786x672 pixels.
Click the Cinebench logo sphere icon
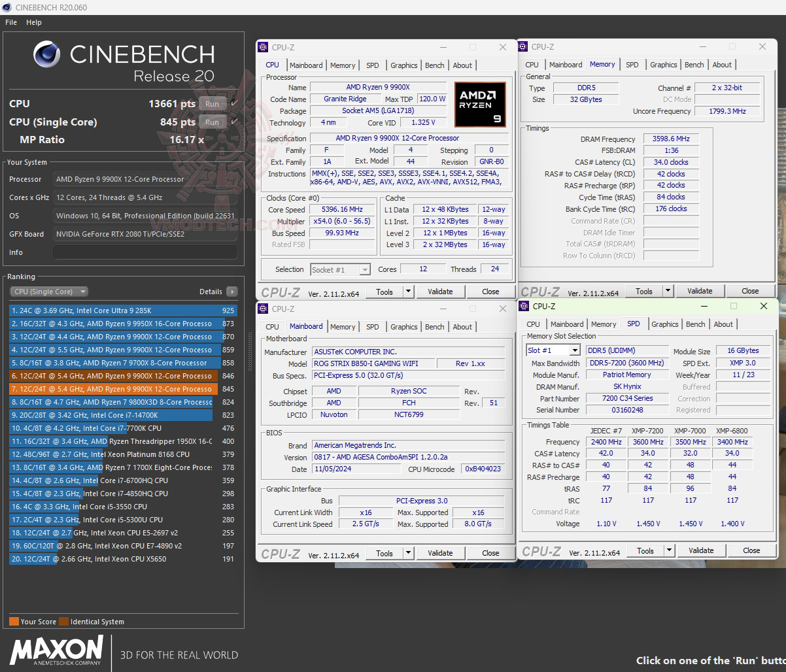point(46,54)
